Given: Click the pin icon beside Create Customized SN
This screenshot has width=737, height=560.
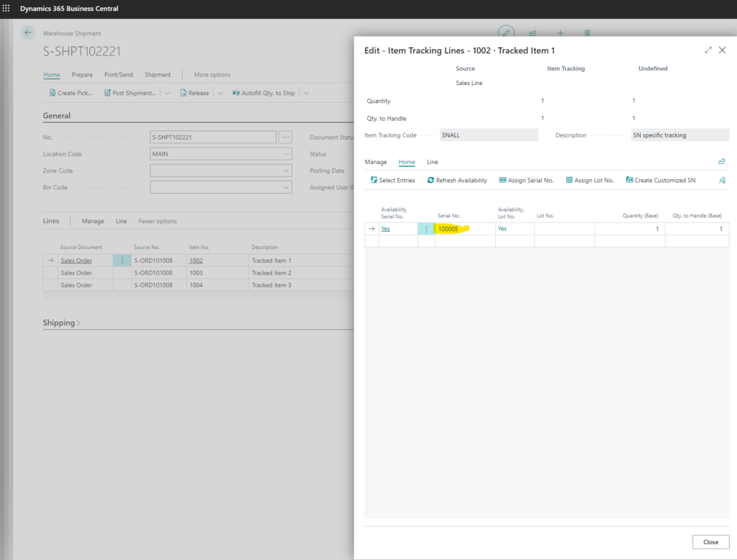Looking at the screenshot, I should click(722, 181).
